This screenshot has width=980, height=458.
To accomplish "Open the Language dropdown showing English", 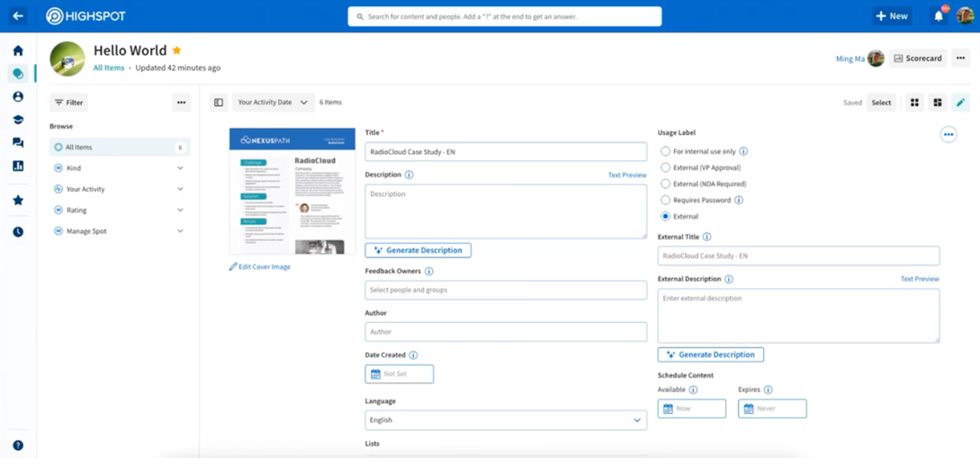I will pos(505,420).
